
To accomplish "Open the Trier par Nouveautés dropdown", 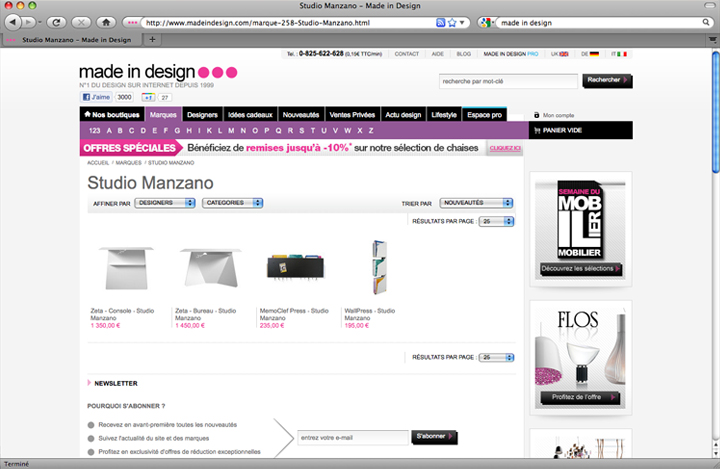I will click(476, 203).
